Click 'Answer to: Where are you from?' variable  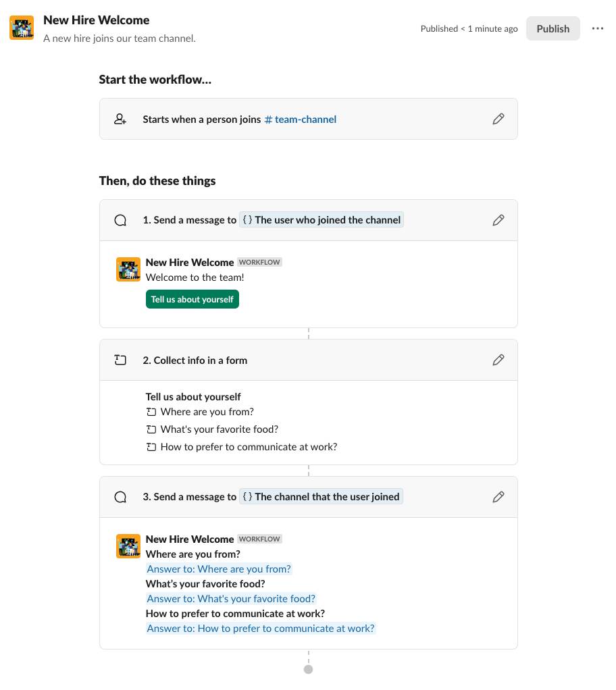click(219, 569)
